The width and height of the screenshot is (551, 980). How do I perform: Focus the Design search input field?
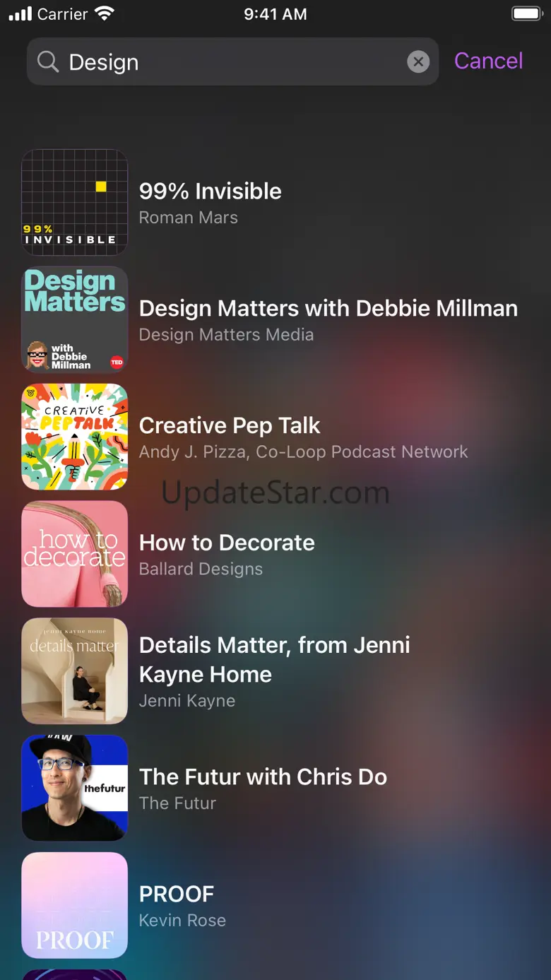click(x=232, y=61)
